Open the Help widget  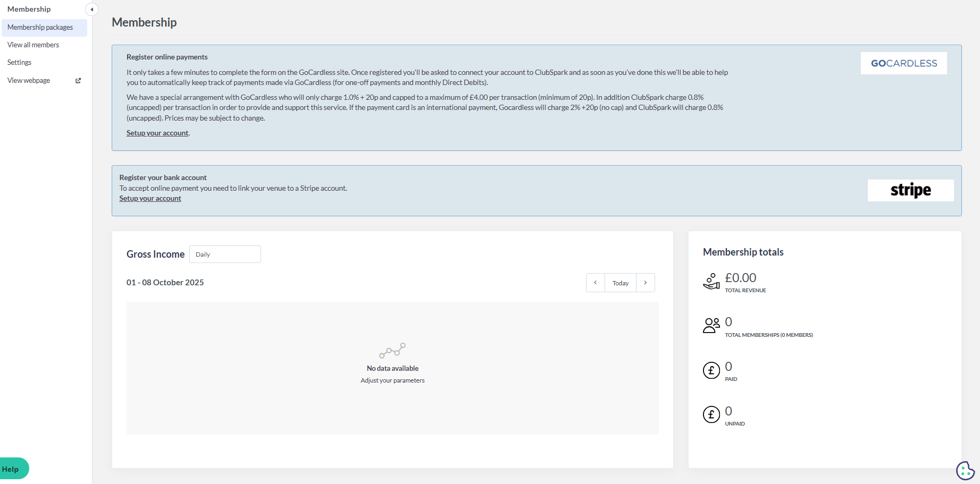[12, 469]
